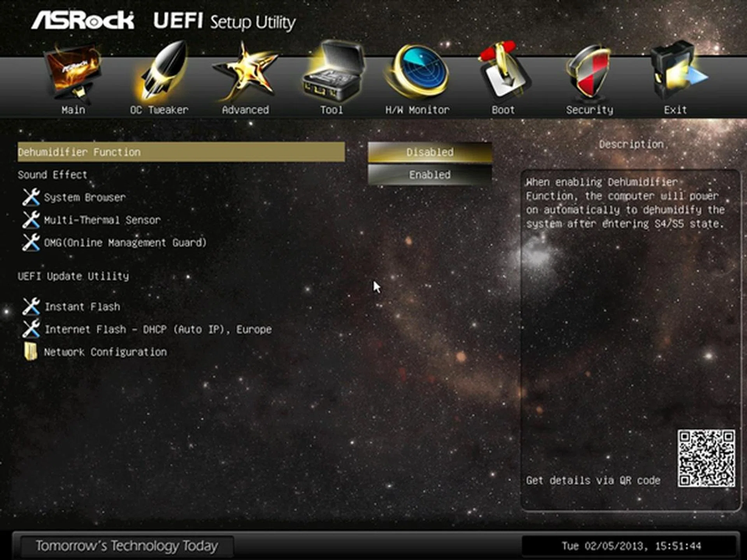Screen dimensions: 747x560
Task: Open the Sound Effect setting
Action: 53,175
